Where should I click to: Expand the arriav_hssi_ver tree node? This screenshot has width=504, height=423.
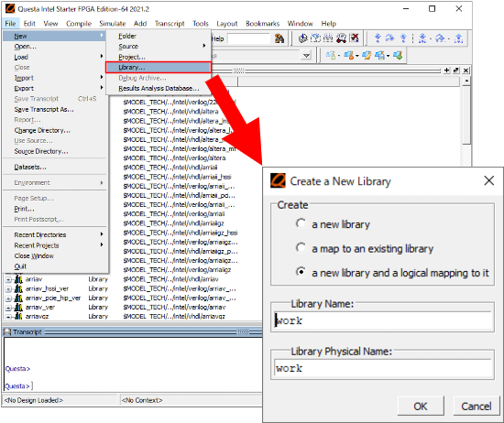[x=8, y=288]
